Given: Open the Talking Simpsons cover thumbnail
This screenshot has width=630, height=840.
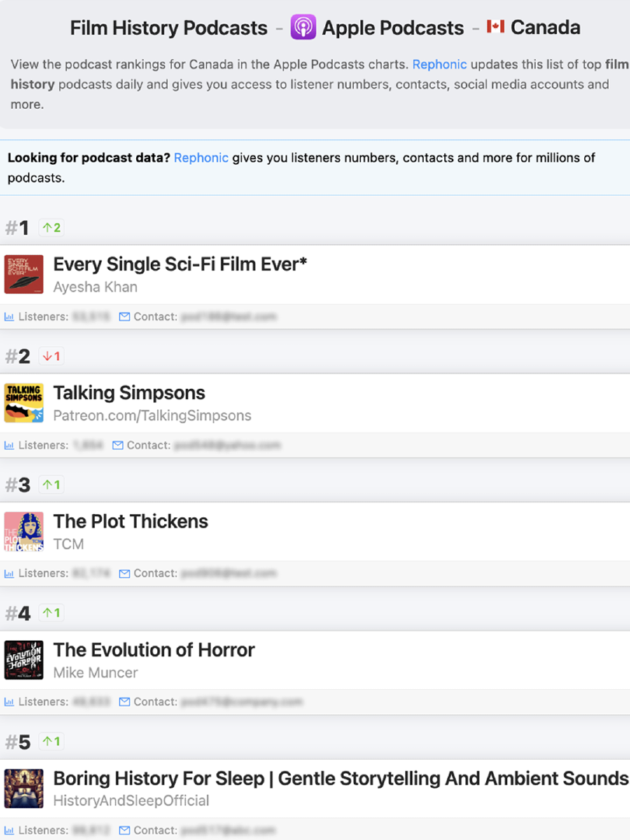Looking at the screenshot, I should click(23, 403).
